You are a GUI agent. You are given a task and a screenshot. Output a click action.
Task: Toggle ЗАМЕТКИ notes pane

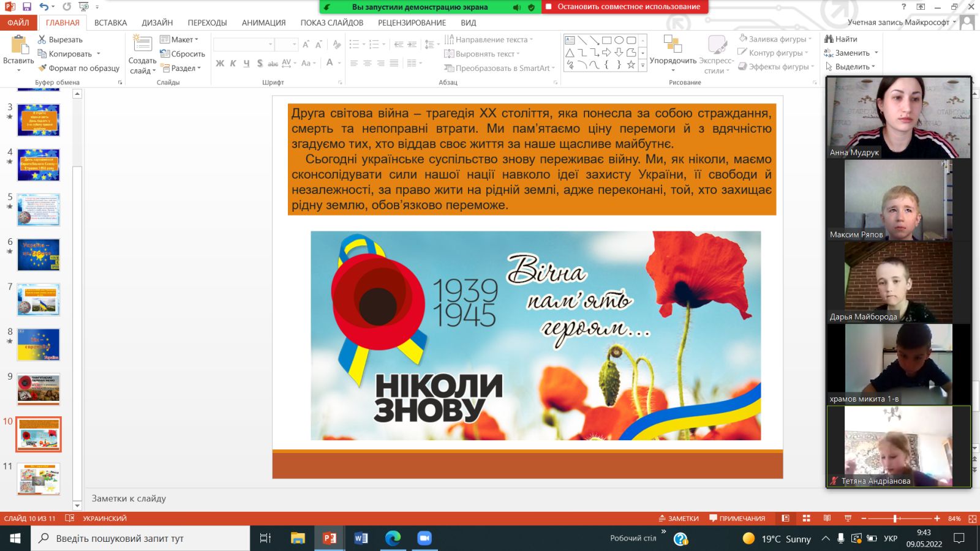[679, 519]
